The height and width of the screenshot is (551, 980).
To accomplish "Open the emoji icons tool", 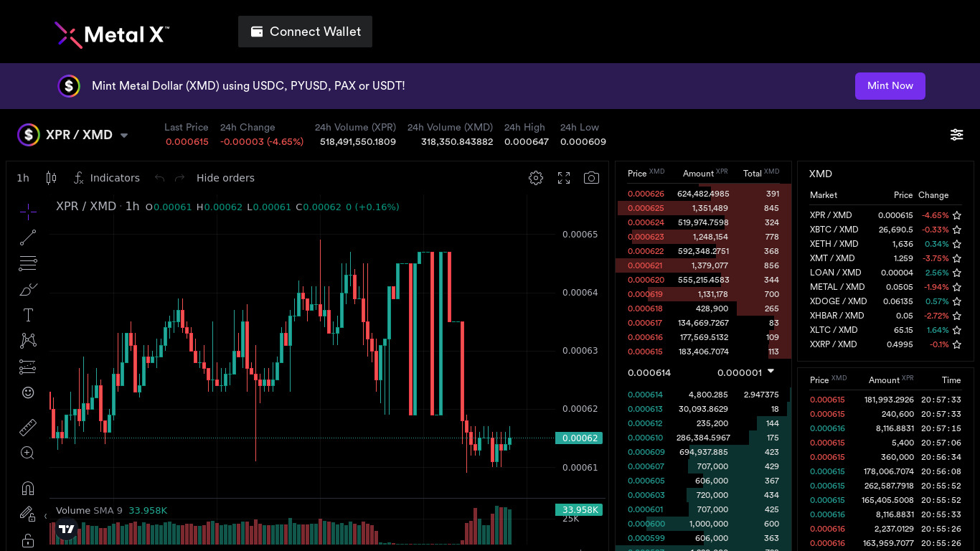I will pyautogui.click(x=28, y=392).
